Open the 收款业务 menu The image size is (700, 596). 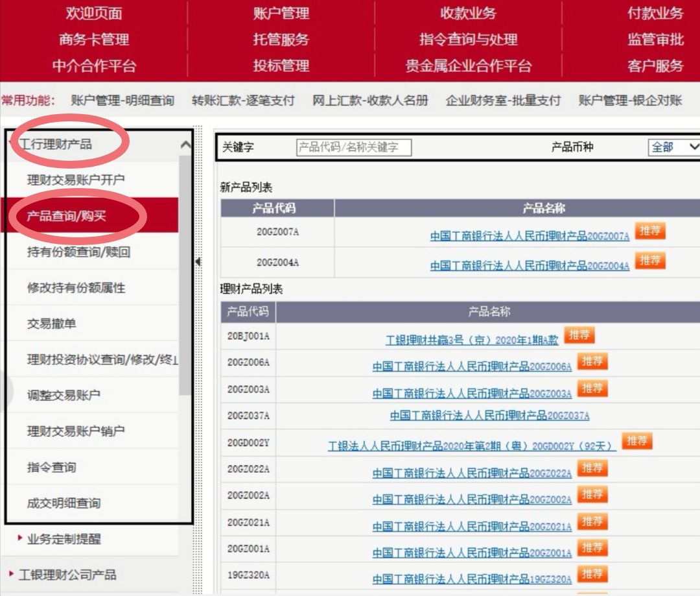(468, 14)
